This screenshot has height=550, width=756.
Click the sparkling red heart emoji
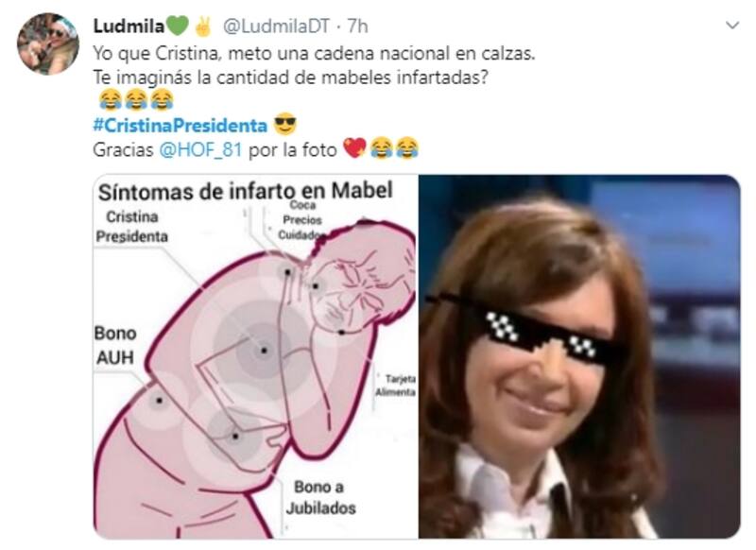(x=354, y=148)
